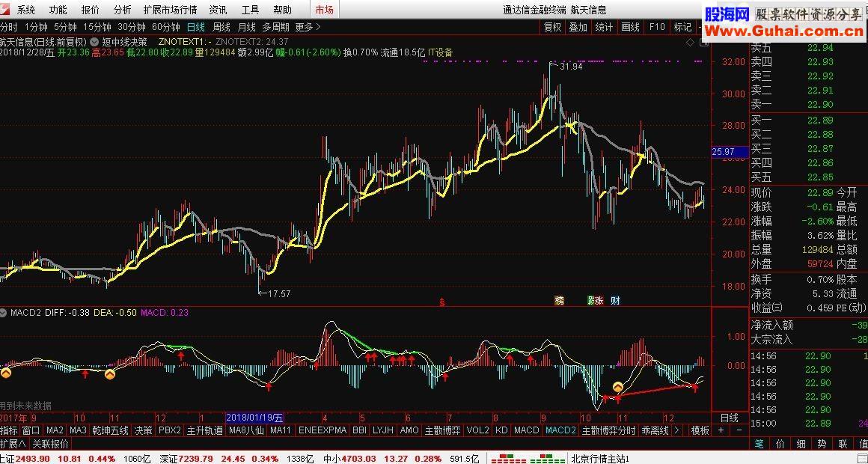The width and height of the screenshot is (868, 464).
Task: Open the 报价 menu
Action: 91,10
